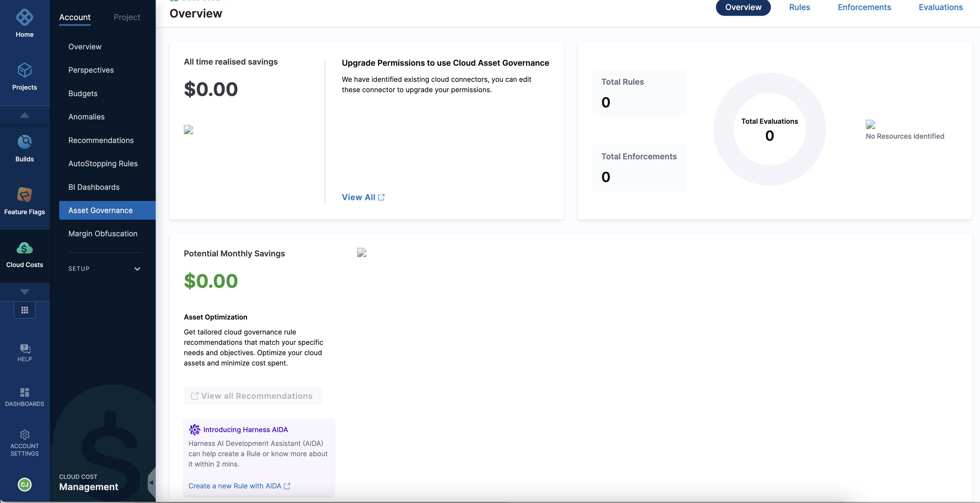The width and height of the screenshot is (980, 503).
Task: Expand the SETUP section chevron
Action: pos(137,269)
